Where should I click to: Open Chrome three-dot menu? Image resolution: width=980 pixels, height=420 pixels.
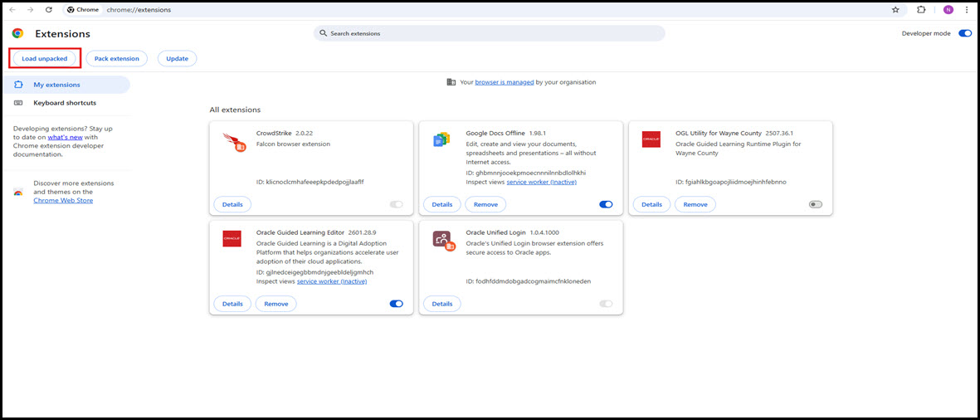[967, 10]
